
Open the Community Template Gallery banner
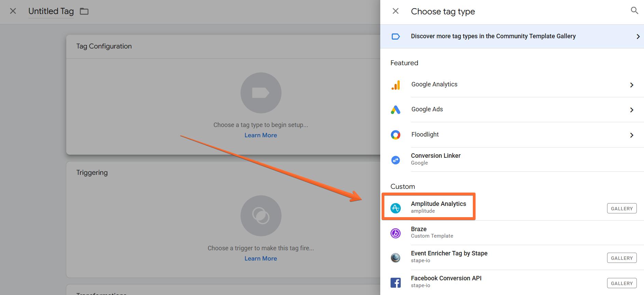pos(512,36)
